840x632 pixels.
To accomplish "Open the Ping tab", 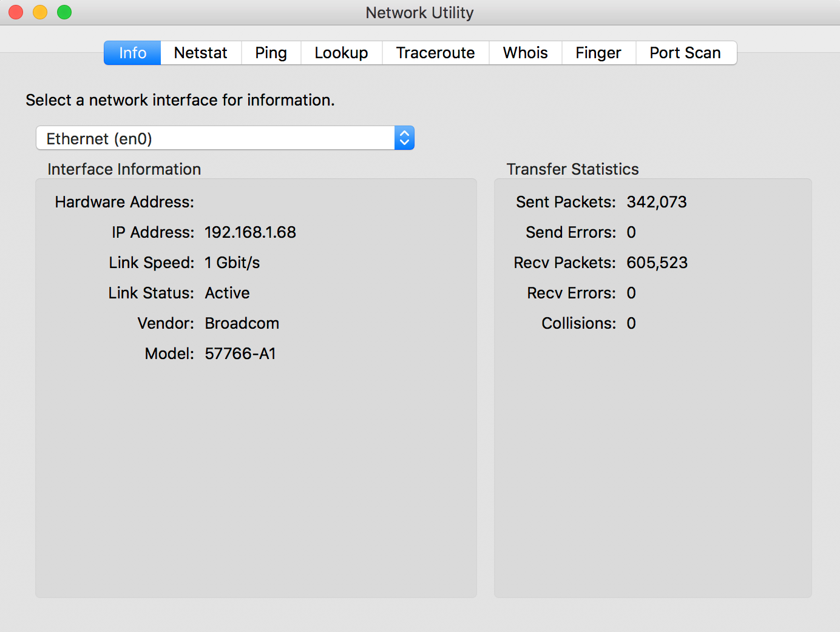I will click(271, 53).
